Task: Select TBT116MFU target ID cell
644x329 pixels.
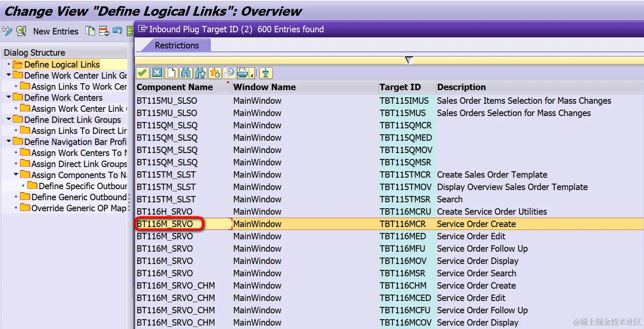Action: click(x=407, y=249)
